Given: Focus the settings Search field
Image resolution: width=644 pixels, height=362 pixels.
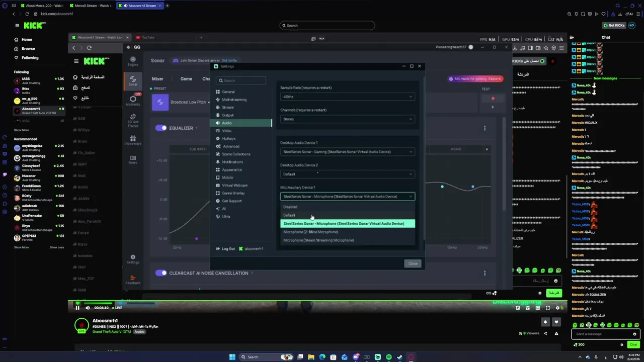Looking at the screenshot, I should 241,80.
